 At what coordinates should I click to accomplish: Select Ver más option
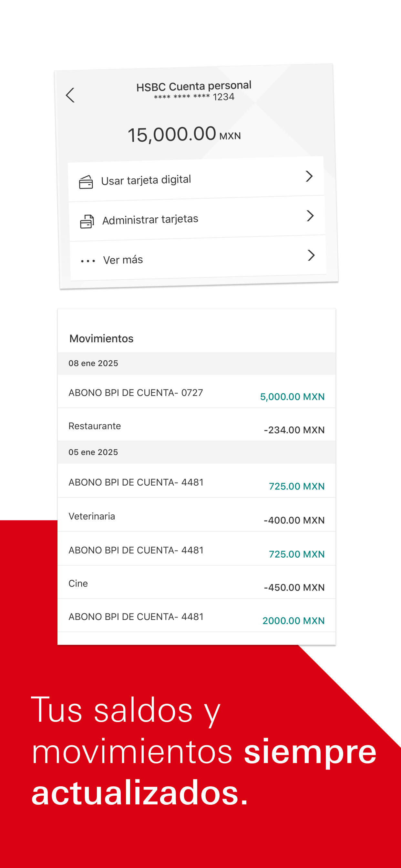pyautogui.click(x=198, y=258)
